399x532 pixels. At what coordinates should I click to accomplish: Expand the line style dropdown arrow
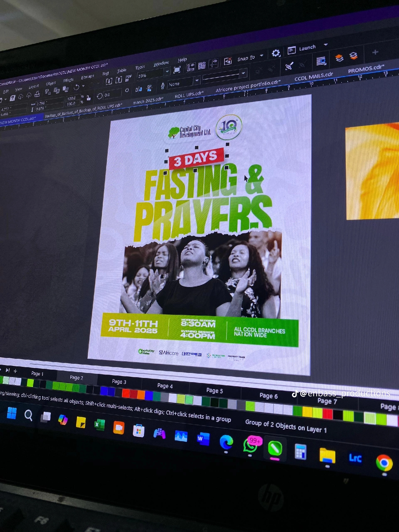tap(243, 73)
